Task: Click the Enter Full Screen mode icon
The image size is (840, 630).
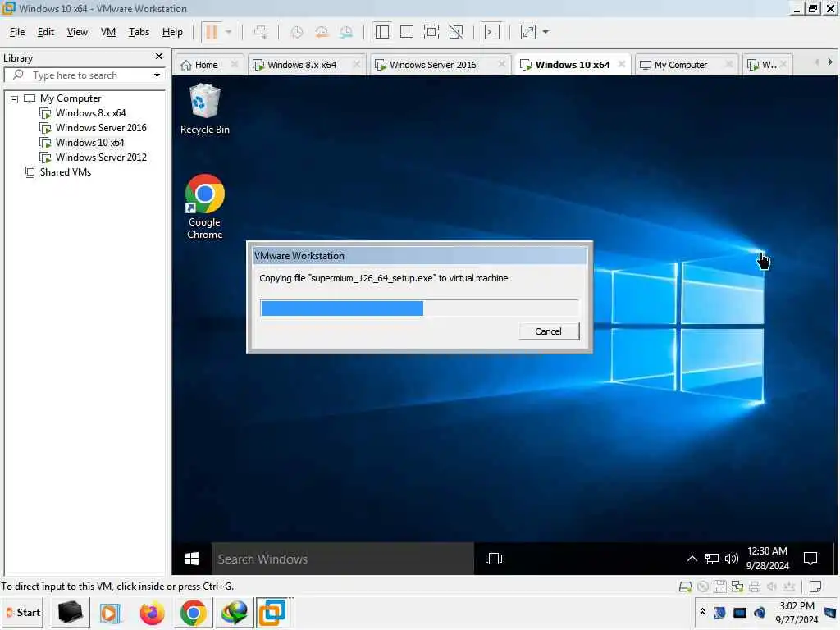Action: coord(431,32)
